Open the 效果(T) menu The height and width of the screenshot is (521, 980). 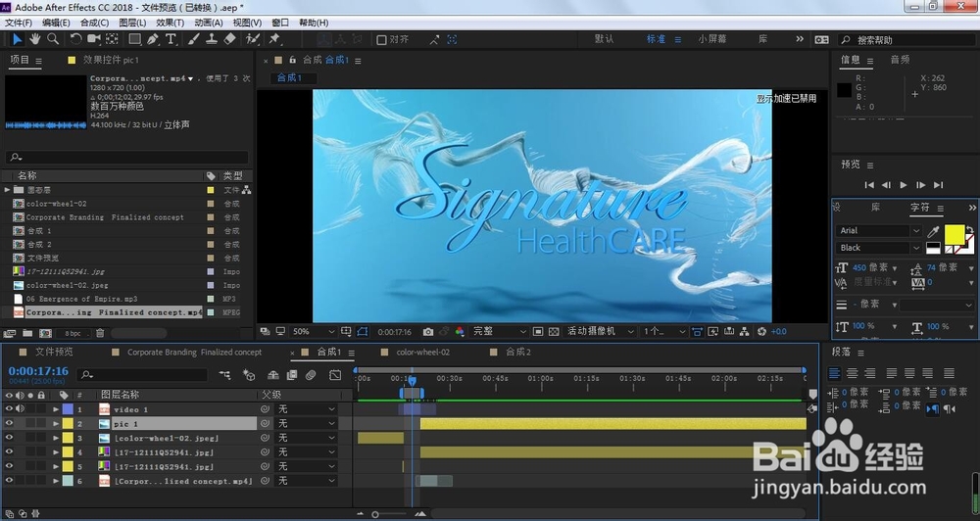coord(170,23)
